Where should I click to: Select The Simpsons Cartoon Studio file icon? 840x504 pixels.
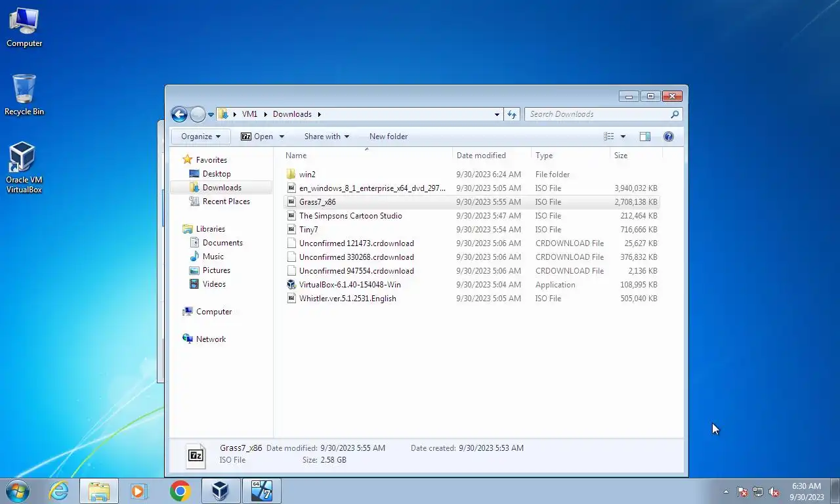(292, 216)
